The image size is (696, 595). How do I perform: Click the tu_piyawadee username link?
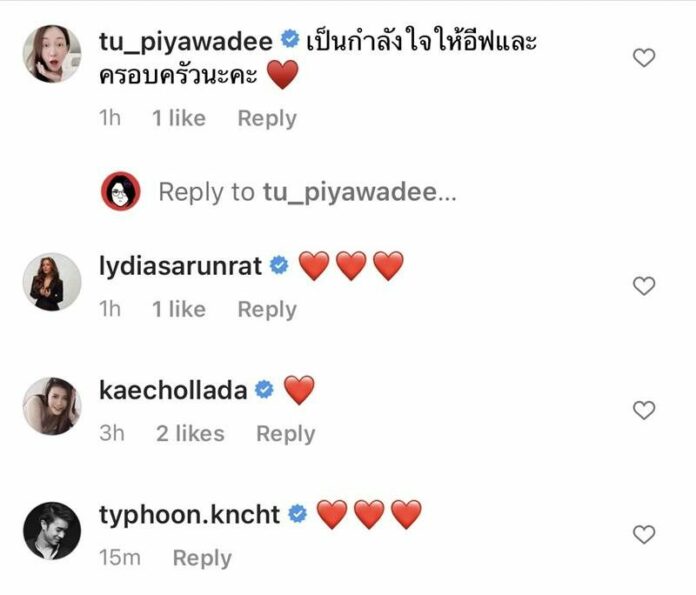click(186, 41)
